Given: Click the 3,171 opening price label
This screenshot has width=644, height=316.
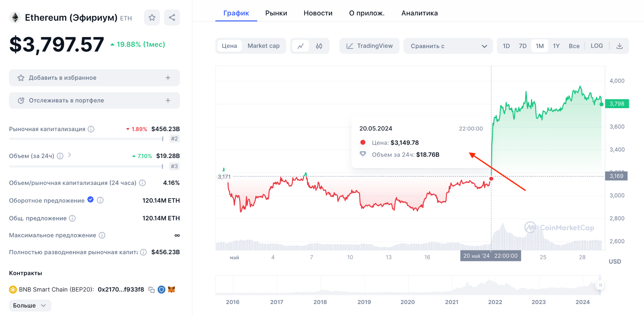Looking at the screenshot, I should coord(224,177).
